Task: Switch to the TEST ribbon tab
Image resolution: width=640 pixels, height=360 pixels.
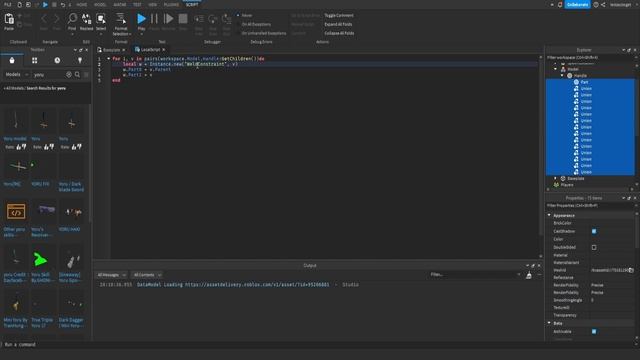Action: point(137,4)
